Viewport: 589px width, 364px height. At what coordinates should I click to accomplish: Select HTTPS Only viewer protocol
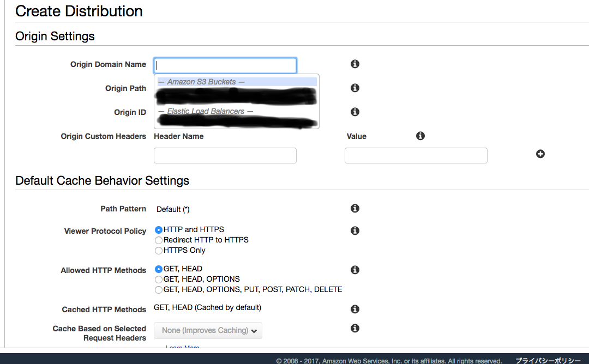[159, 250]
